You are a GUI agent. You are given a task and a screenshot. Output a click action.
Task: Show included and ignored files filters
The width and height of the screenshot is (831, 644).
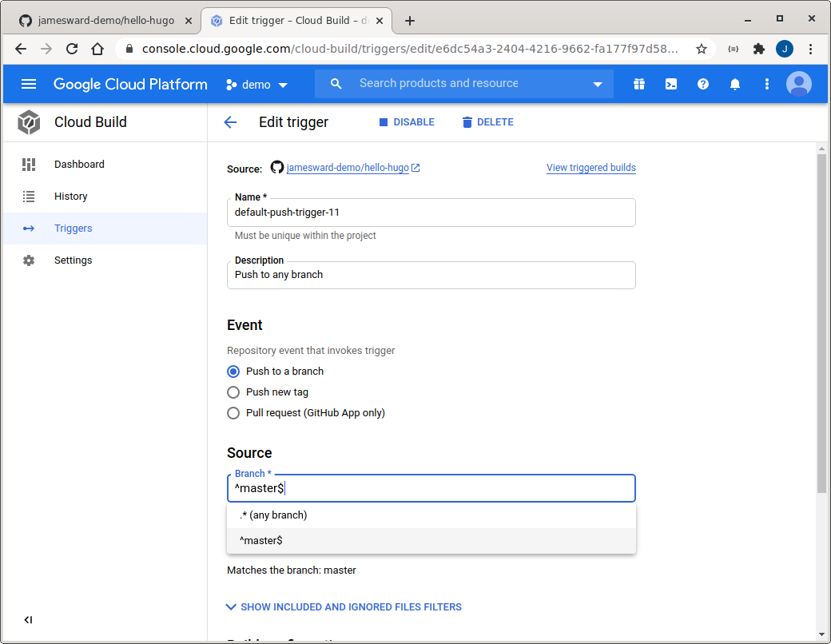344,607
